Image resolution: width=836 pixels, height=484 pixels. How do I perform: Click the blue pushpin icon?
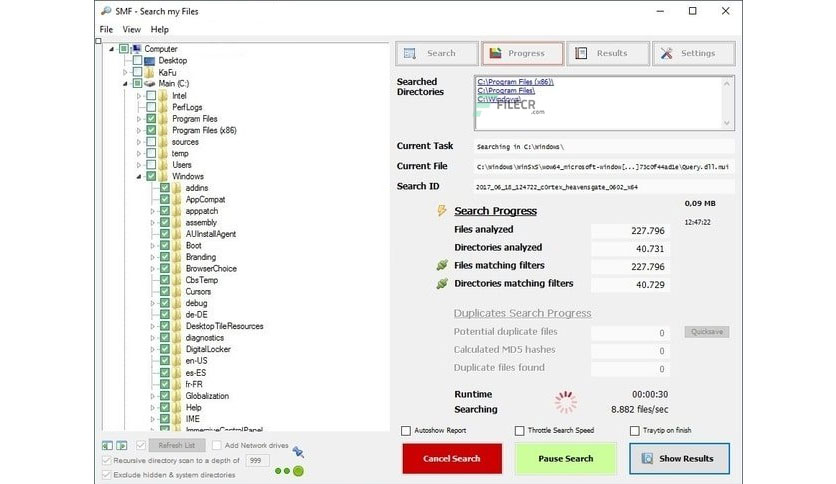(298, 452)
